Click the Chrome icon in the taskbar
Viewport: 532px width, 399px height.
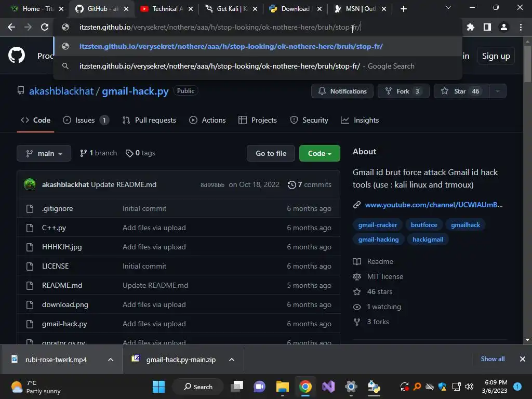point(305,387)
